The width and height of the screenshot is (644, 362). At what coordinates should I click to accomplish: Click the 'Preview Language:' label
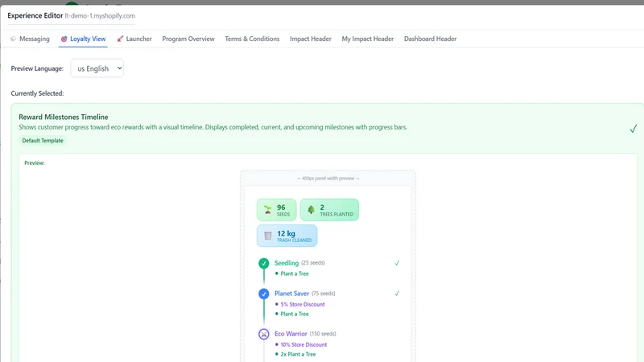(x=37, y=68)
